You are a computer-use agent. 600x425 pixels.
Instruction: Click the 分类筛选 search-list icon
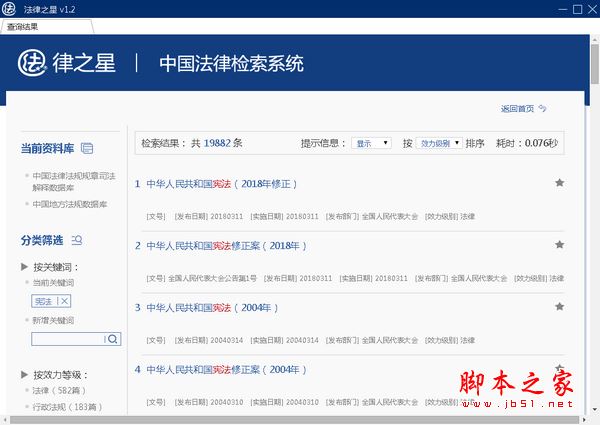[77, 240]
